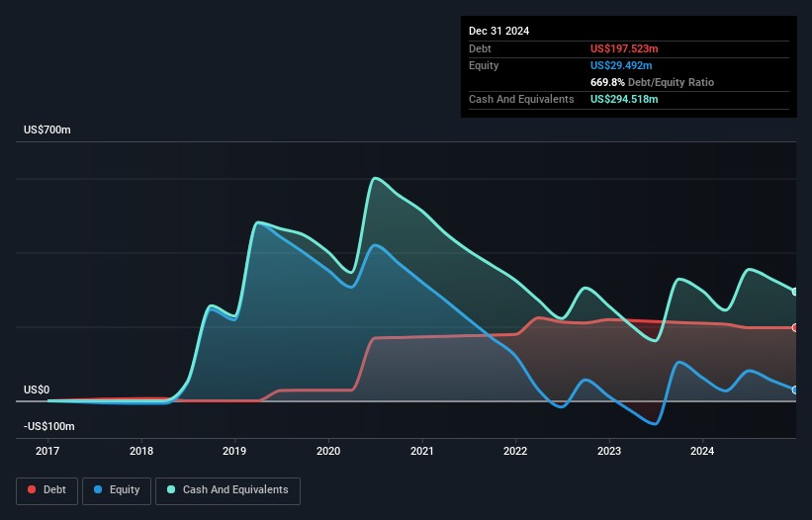Click the US$700m y-axis label
Screen dimensions: 812x520
47,130
